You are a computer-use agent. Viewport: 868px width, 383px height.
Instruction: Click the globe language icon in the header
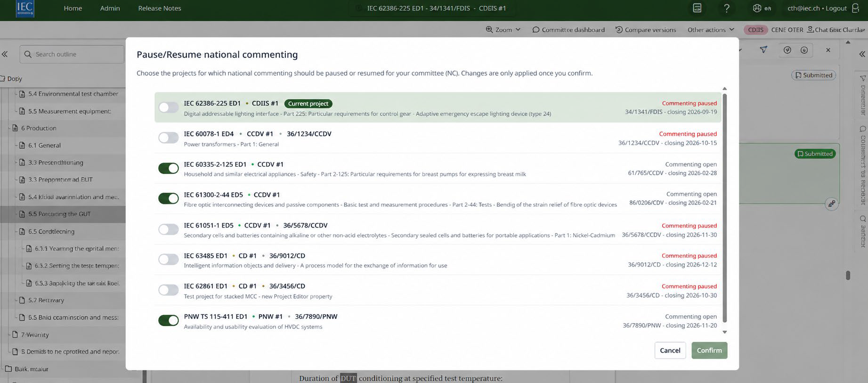tap(757, 8)
